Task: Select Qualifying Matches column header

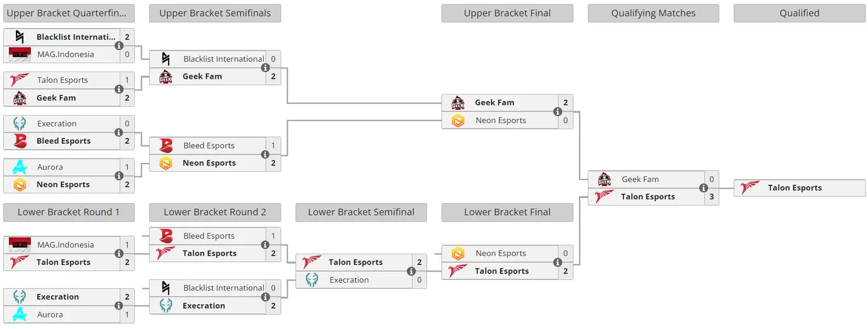Action: 654,13
